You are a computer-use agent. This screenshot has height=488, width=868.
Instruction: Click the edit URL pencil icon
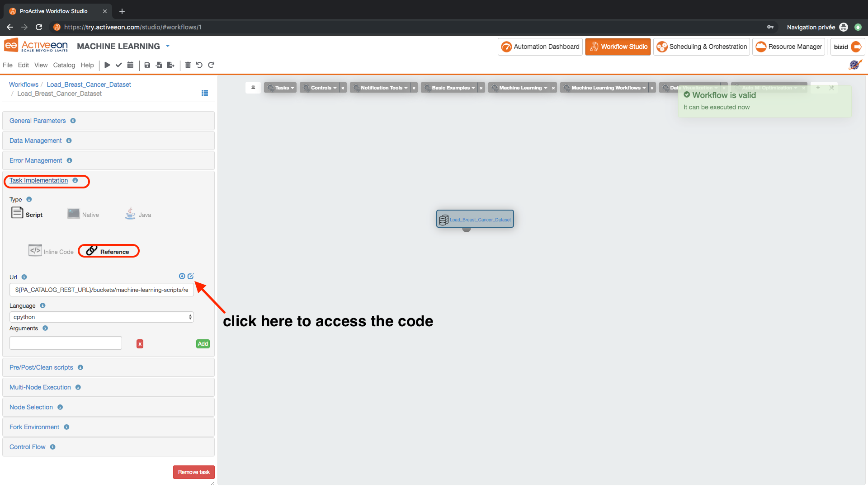190,277
